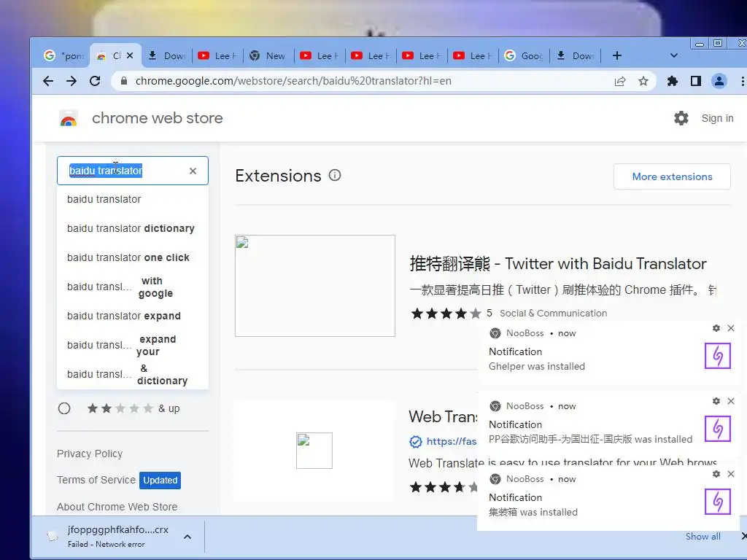Open the Chrome profile avatar
Screen dimensions: 747x560
click(719, 82)
